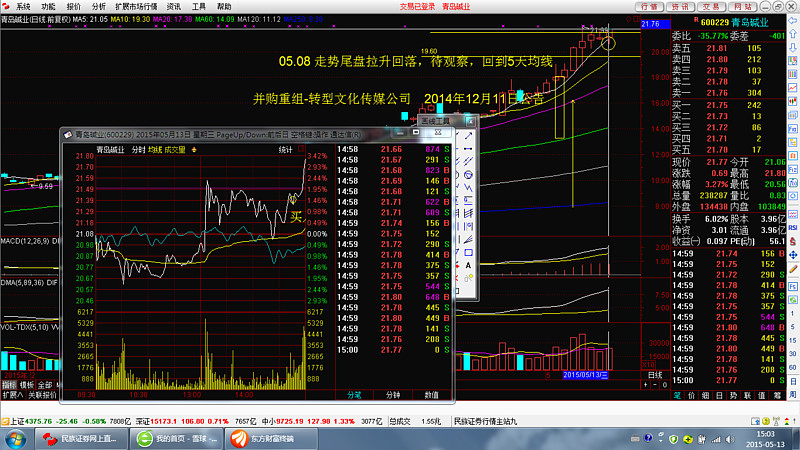Open the 扩展市场行情 menu
This screenshot has width=800, height=450.
pyautogui.click(x=136, y=6)
